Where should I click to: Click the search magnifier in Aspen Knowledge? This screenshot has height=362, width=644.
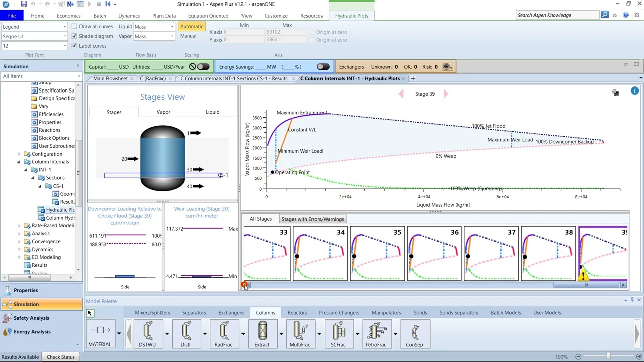tap(605, 15)
